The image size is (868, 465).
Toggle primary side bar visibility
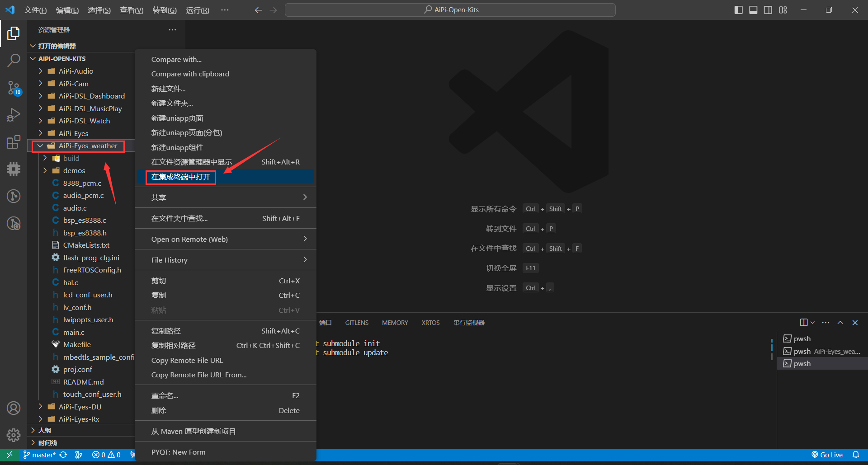pos(739,10)
